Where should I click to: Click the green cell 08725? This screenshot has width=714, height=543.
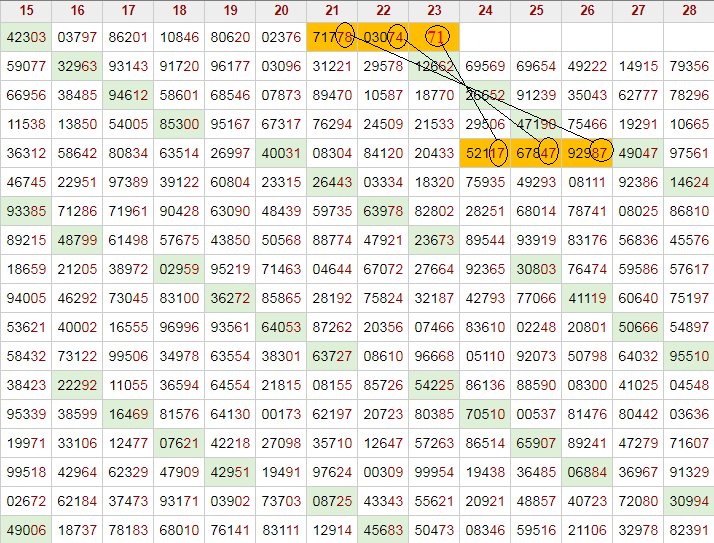pos(332,501)
